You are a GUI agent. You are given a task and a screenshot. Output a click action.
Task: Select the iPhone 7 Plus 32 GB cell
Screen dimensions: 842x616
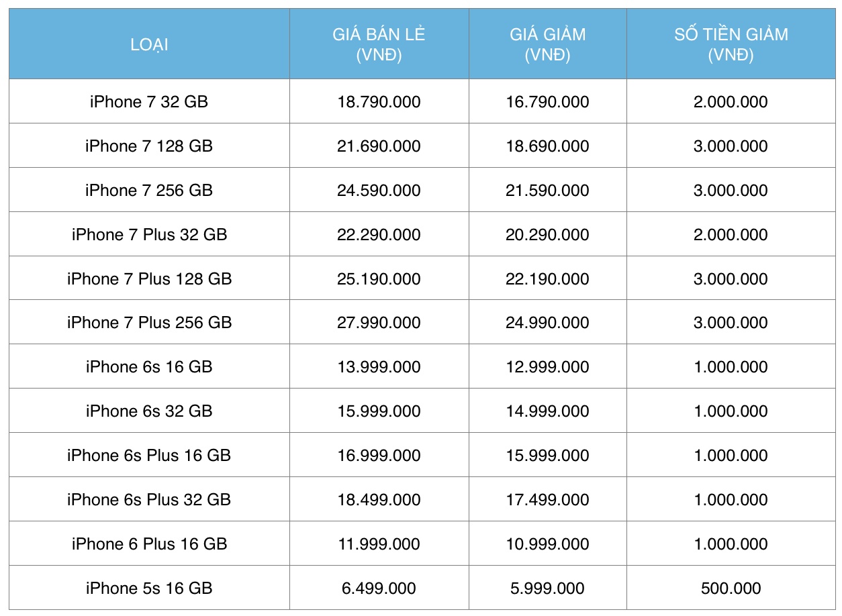coord(149,235)
